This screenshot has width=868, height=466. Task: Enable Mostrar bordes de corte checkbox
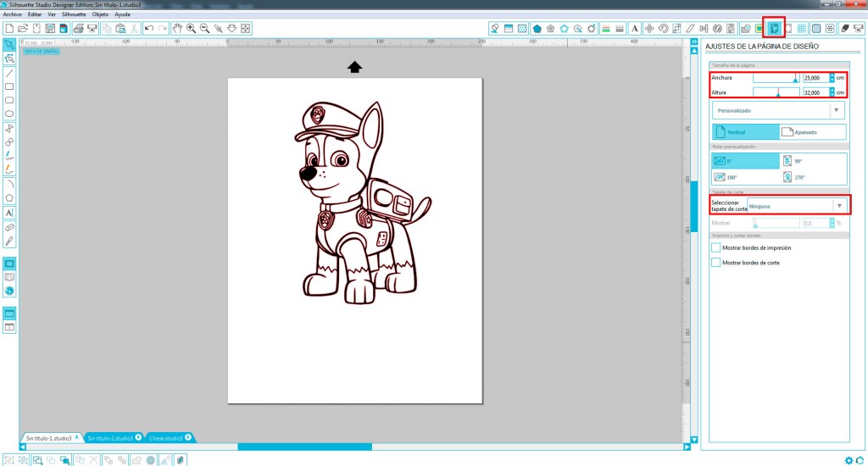(715, 263)
